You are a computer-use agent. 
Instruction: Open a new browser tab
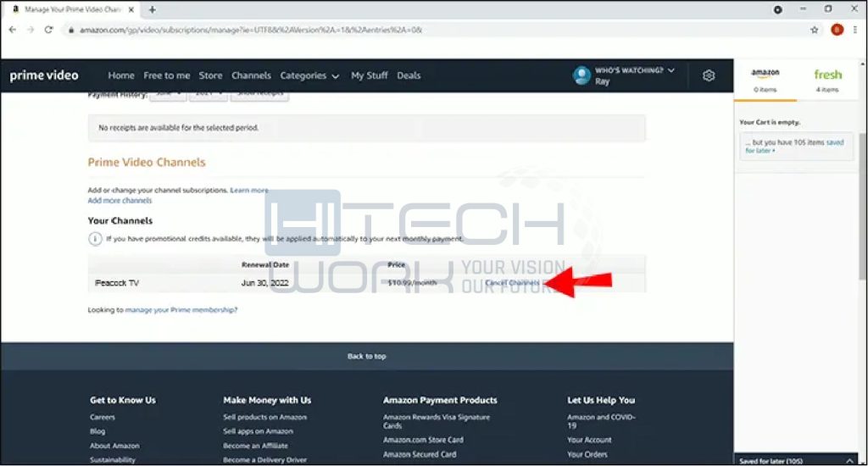coord(152,9)
